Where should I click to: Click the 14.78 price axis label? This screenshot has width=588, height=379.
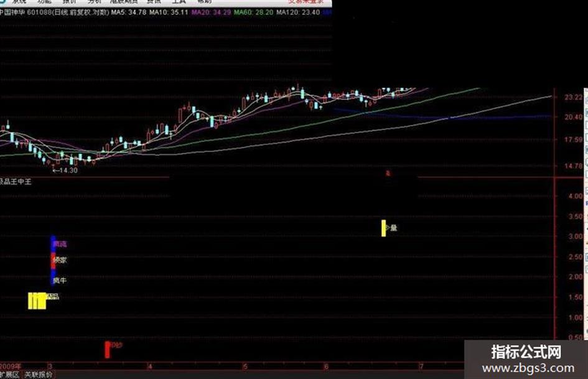tap(574, 166)
